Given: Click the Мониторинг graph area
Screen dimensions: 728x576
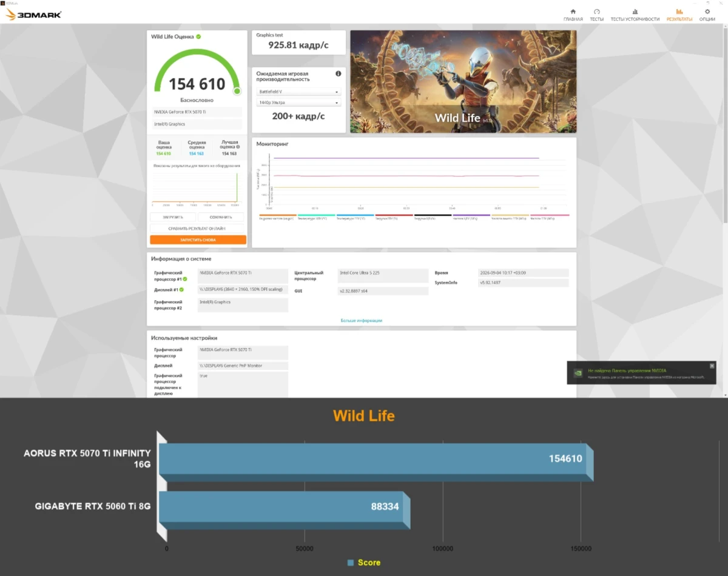Looking at the screenshot, I should click(x=414, y=180).
